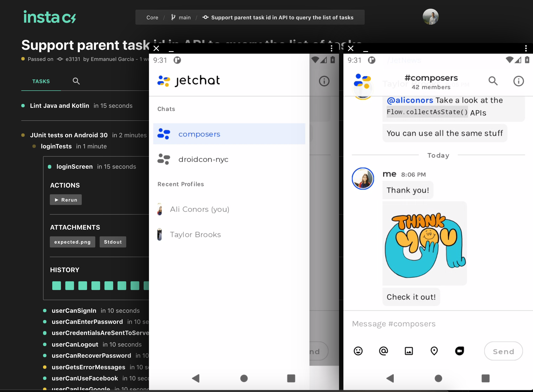Tap the video call icon
Image resolution: width=533 pixels, height=392 pixels.
click(x=459, y=351)
